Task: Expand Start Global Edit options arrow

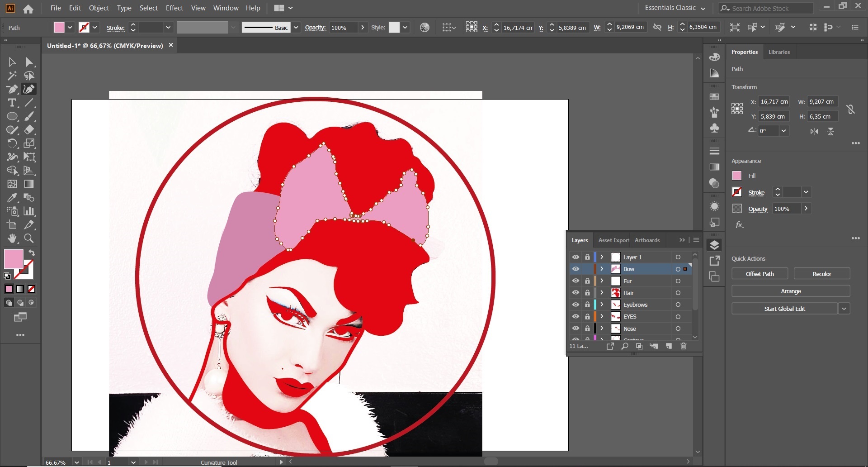Action: [844, 309]
